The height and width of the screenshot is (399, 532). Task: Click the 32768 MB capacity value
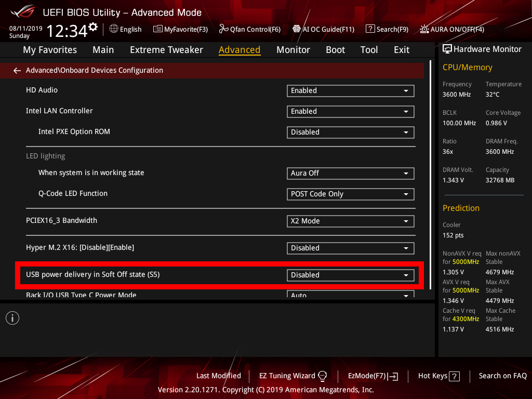[x=500, y=180]
